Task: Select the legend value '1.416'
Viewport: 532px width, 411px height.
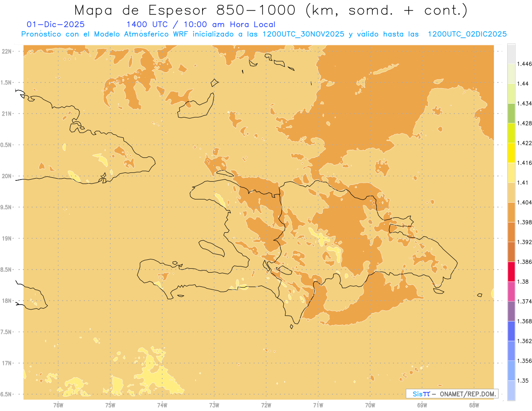Action: point(524,163)
